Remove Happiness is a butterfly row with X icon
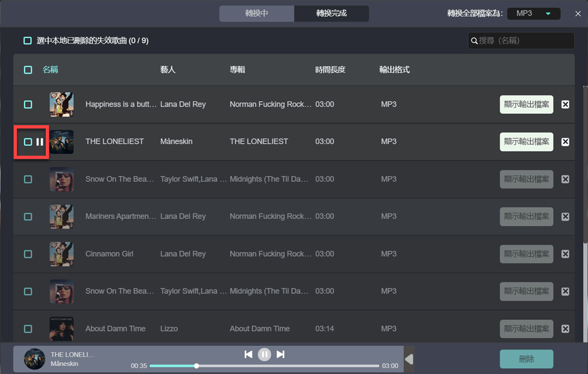Screen dimensions: 588x374 (x=565, y=105)
